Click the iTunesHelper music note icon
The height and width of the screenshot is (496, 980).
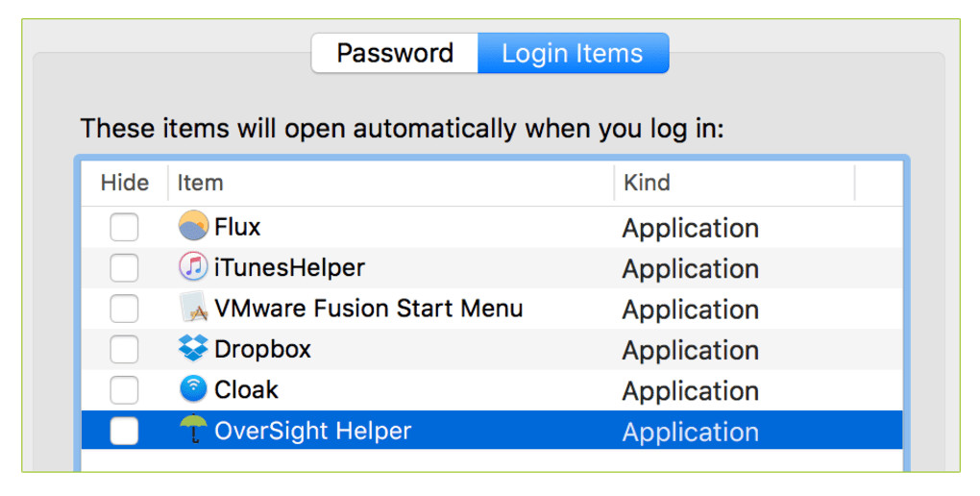(193, 266)
